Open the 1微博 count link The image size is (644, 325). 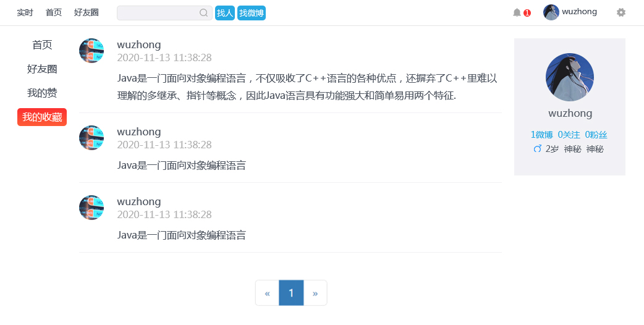[541, 135]
